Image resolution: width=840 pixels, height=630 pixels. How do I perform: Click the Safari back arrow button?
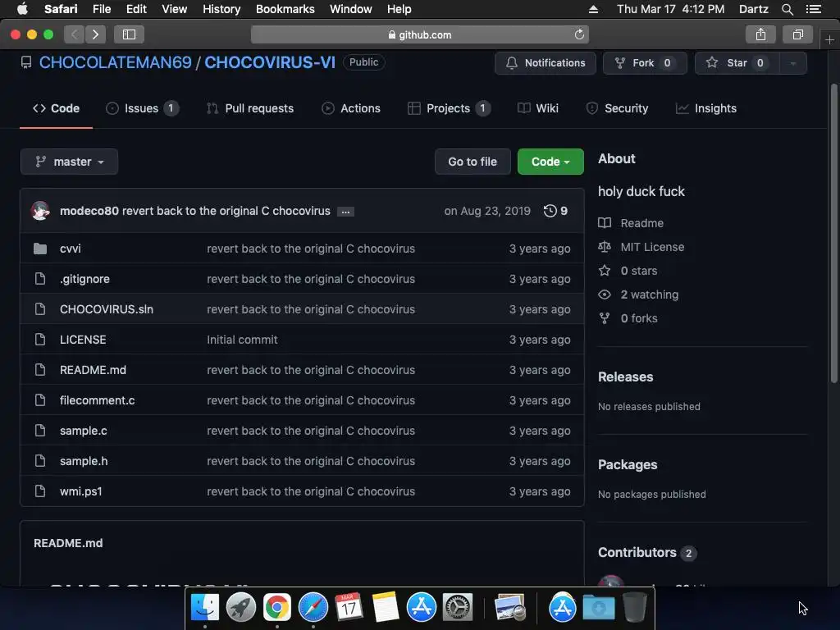[75, 34]
